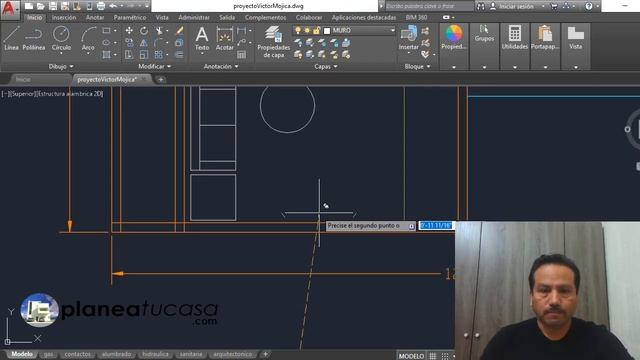The width and height of the screenshot is (640, 360).
Task: Toggle lock icon for MURO layer
Action: click(x=316, y=31)
